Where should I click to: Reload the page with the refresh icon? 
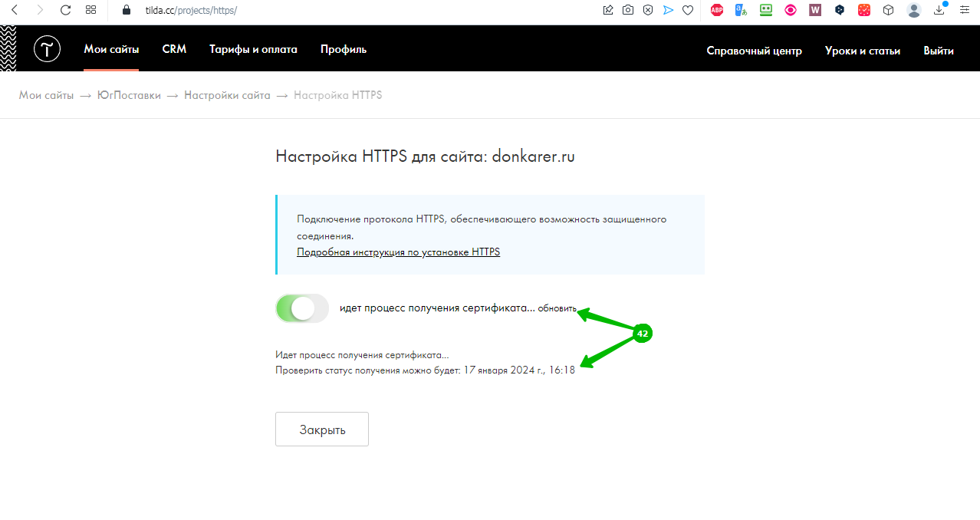pos(65,10)
